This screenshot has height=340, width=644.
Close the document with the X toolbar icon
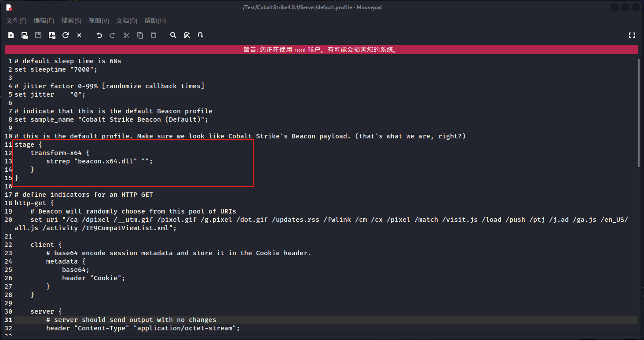point(79,35)
